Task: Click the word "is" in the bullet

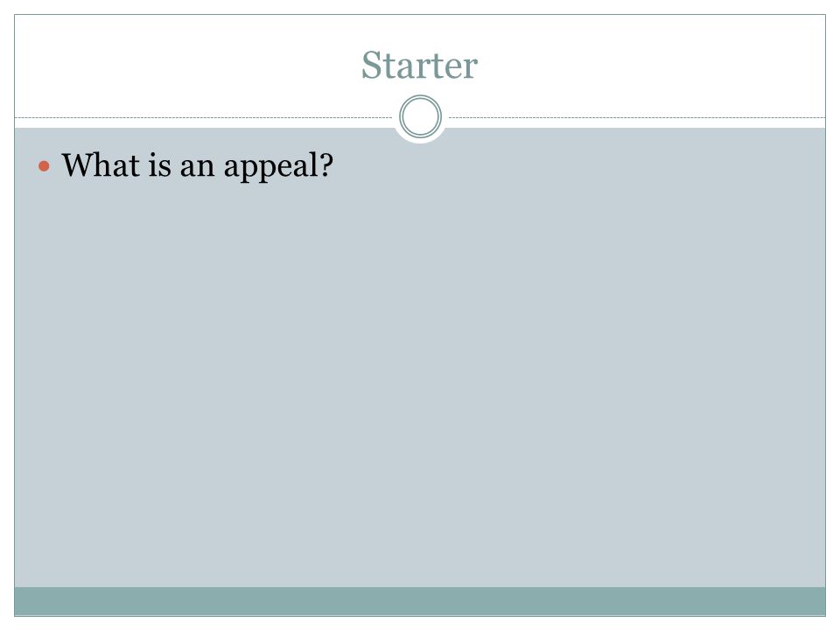Action: click(x=159, y=164)
